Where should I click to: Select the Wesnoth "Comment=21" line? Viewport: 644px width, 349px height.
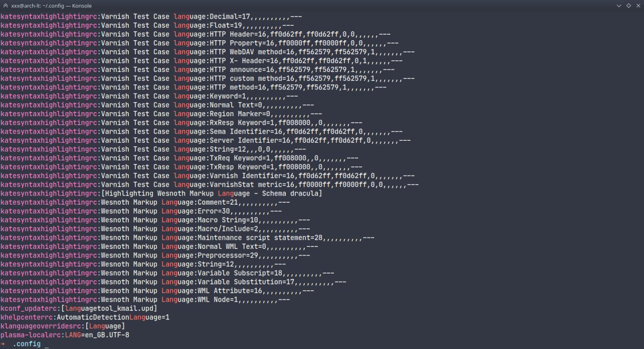[145, 202]
